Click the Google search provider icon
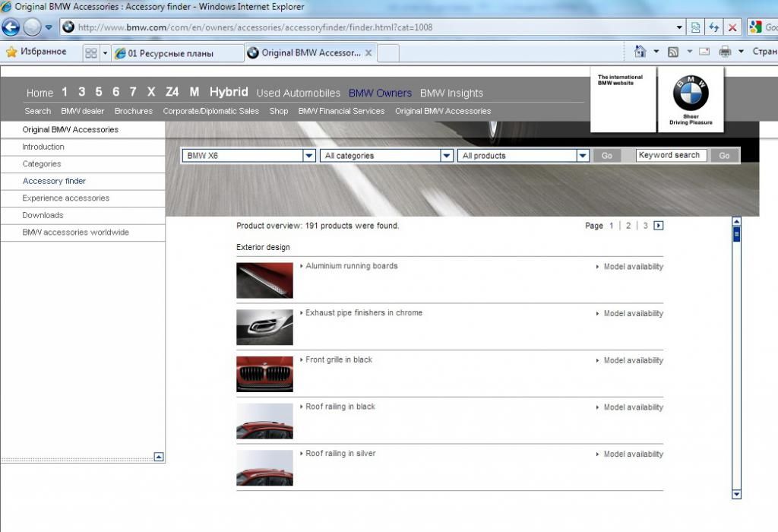The image size is (778, 532). (x=756, y=27)
